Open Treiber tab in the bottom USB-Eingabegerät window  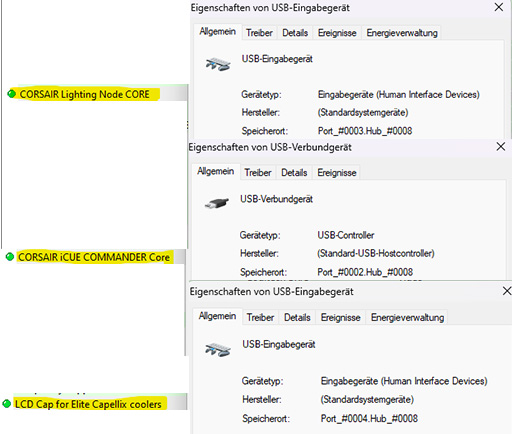[x=260, y=317]
